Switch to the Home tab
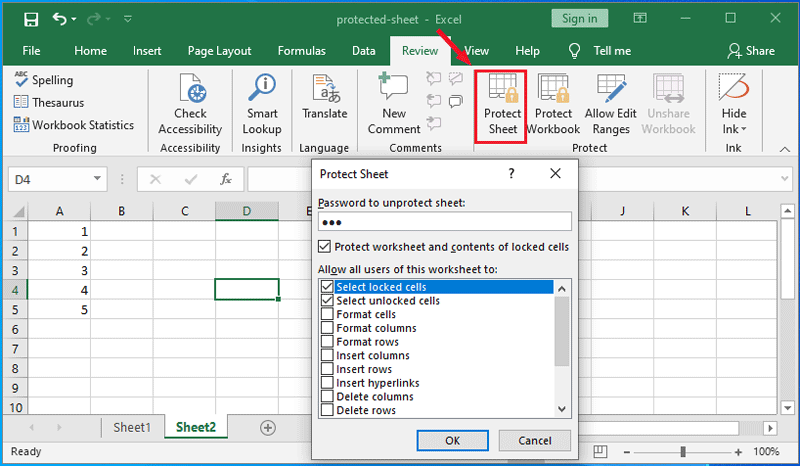800x466 pixels. (x=90, y=51)
